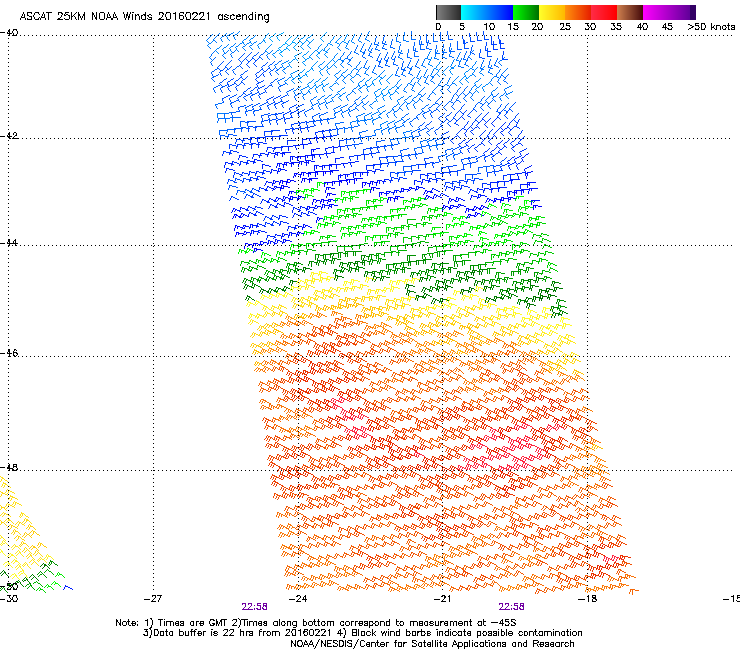Viewport: 740px width, 650px height.
Task: Click the purple '22:58' time near longitude -24
Action: [x=254, y=607]
